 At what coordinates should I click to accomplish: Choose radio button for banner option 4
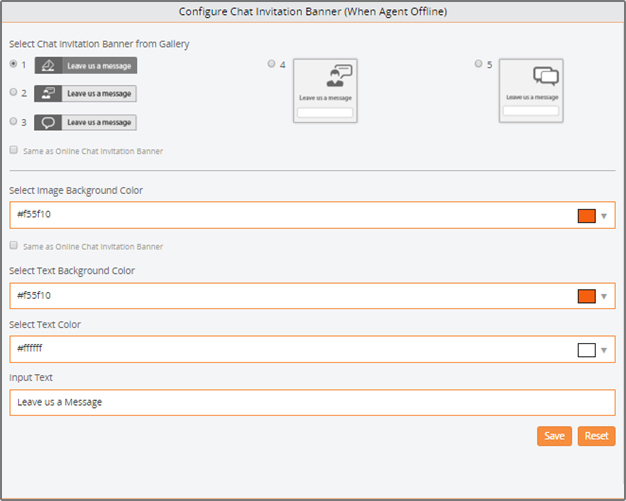click(x=271, y=63)
